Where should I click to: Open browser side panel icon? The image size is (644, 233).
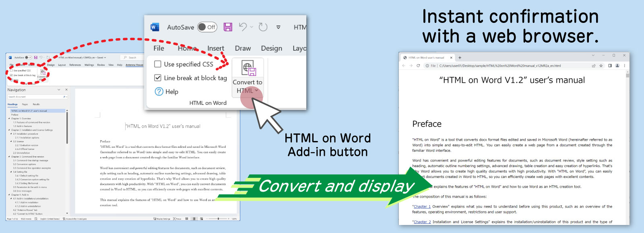point(610,65)
